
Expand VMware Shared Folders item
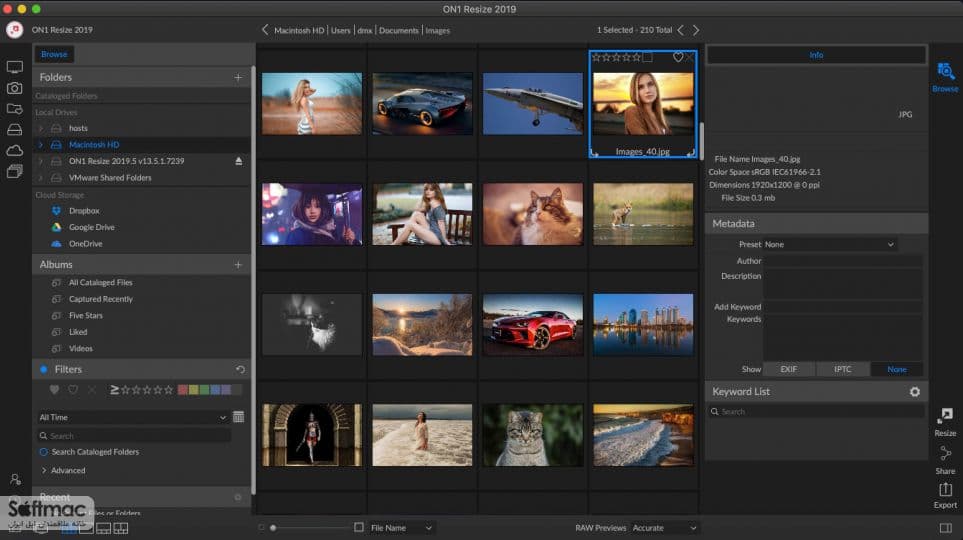[x=41, y=178]
